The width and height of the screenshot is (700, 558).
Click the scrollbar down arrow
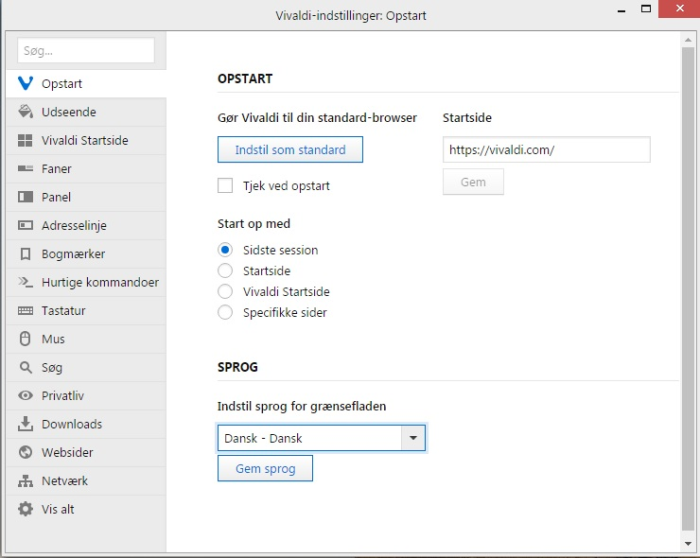[688, 543]
